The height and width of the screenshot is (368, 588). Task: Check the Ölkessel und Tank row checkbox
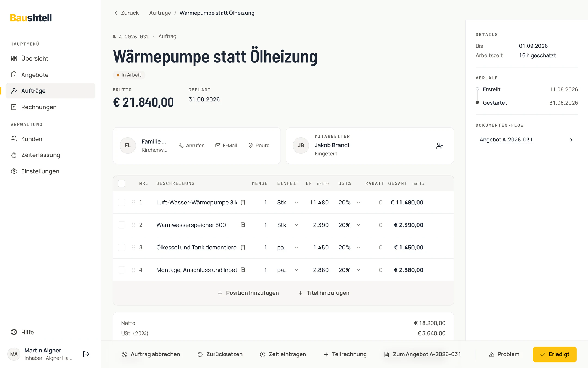pyautogui.click(x=122, y=248)
